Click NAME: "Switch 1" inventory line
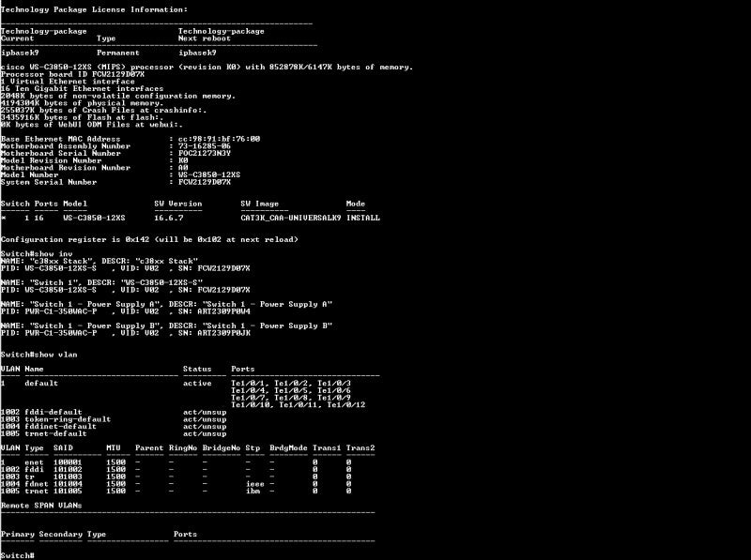The height and width of the screenshot is (560, 751). (x=101, y=282)
